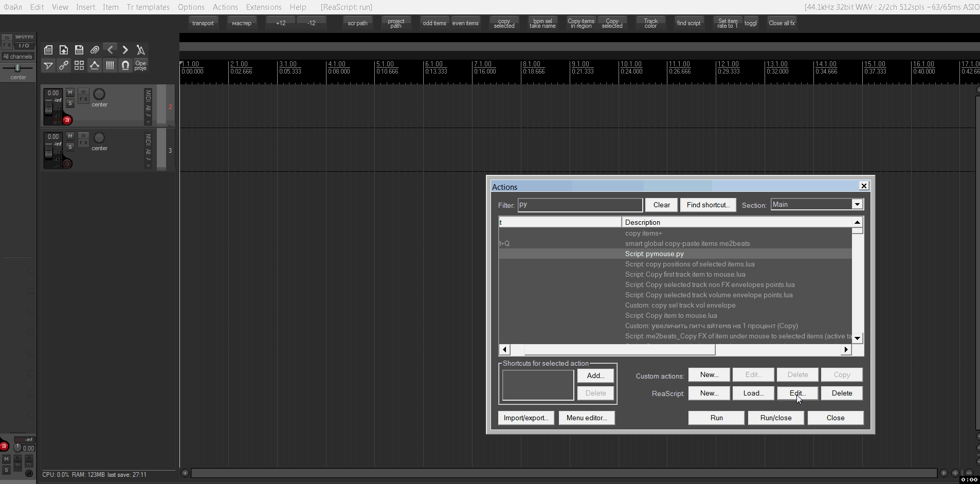The height and width of the screenshot is (484, 980).
Task: Click the four-squares toolbar icon
Action: [x=79, y=65]
